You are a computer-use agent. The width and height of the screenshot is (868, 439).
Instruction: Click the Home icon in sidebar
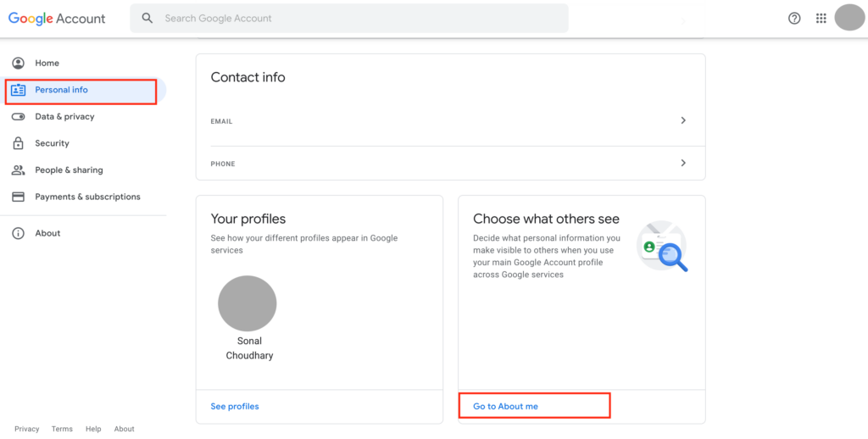18,63
